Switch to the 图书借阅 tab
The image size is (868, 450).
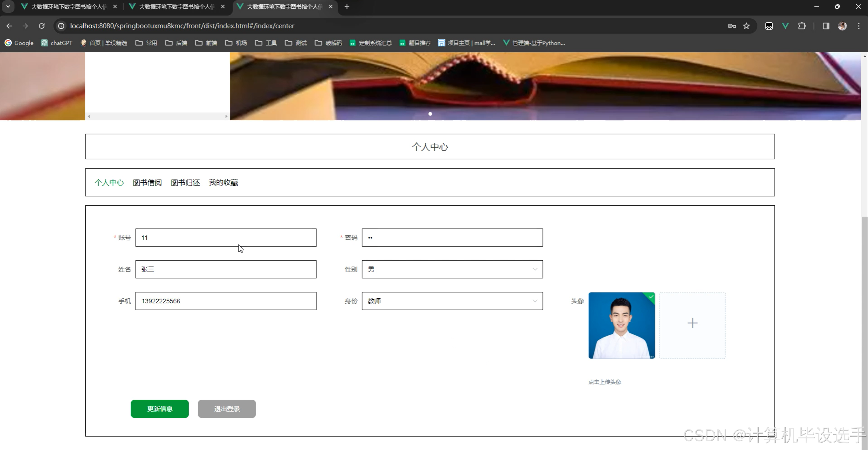click(147, 182)
